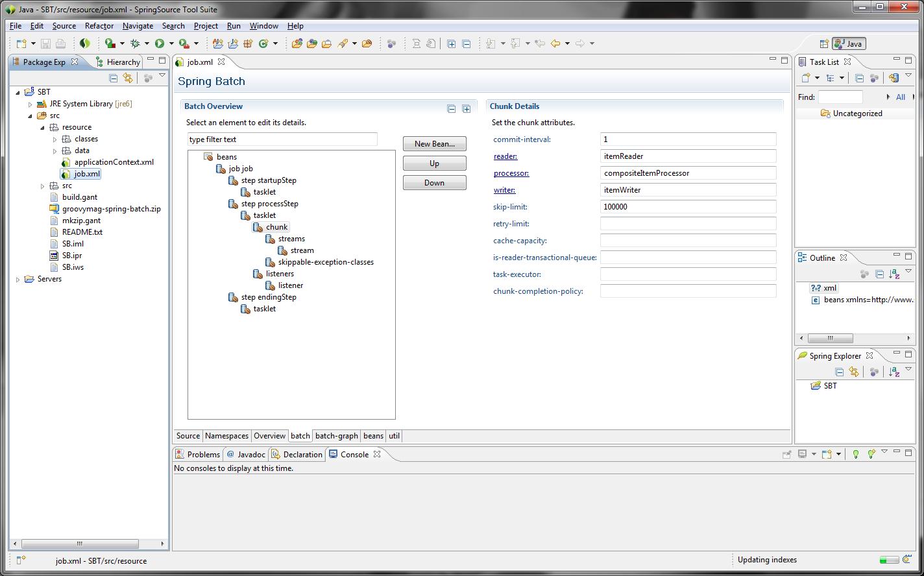This screenshot has width=924, height=576.
Task: Click Link with Editor in Spring Explorer
Action: [854, 372]
